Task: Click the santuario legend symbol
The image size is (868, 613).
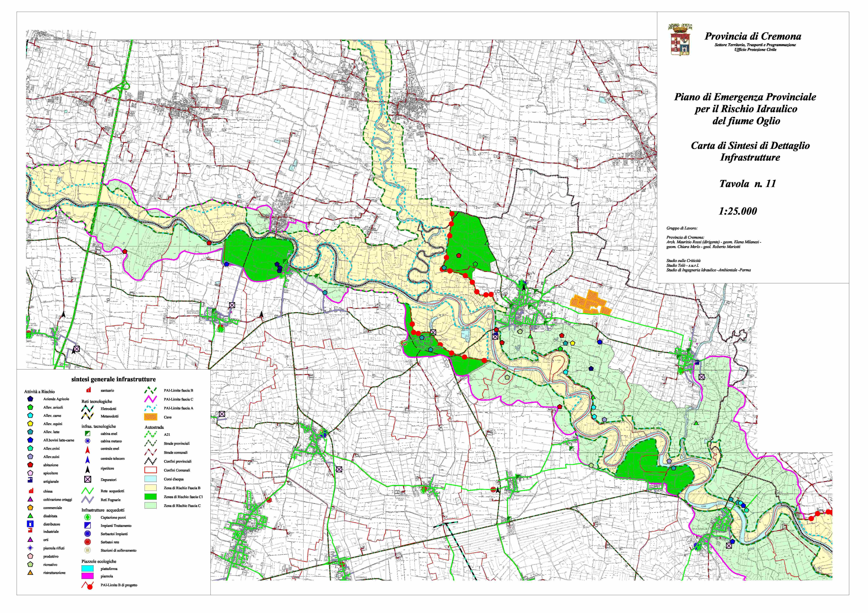Action: pos(89,390)
